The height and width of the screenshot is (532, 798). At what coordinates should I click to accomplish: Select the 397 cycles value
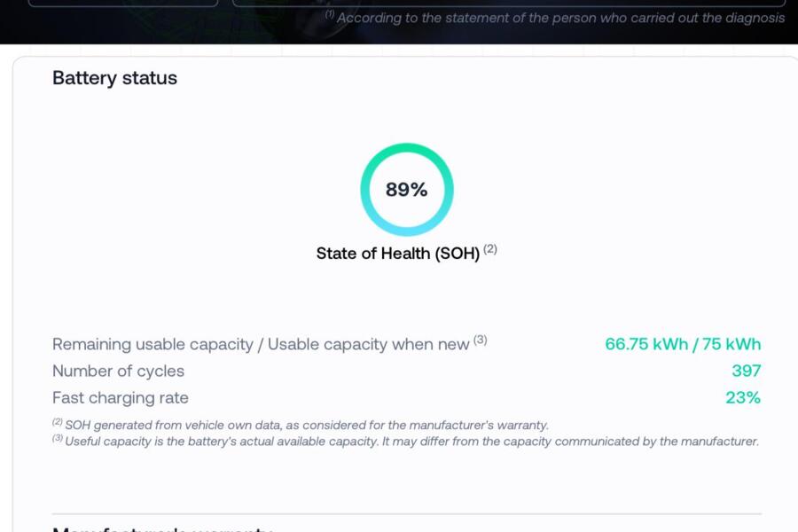[746, 371]
